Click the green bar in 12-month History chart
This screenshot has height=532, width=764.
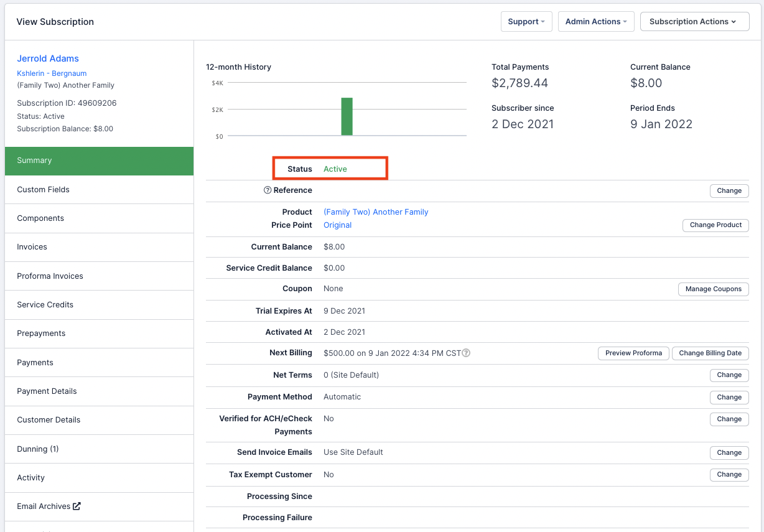(x=347, y=116)
